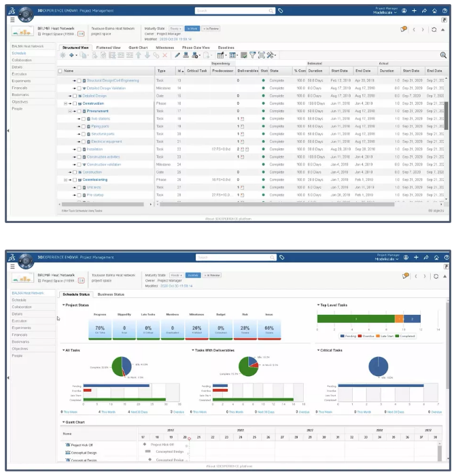Click the 76% Progress status tile
Image resolution: width=454 pixels, height=476 pixels.
tap(100, 329)
